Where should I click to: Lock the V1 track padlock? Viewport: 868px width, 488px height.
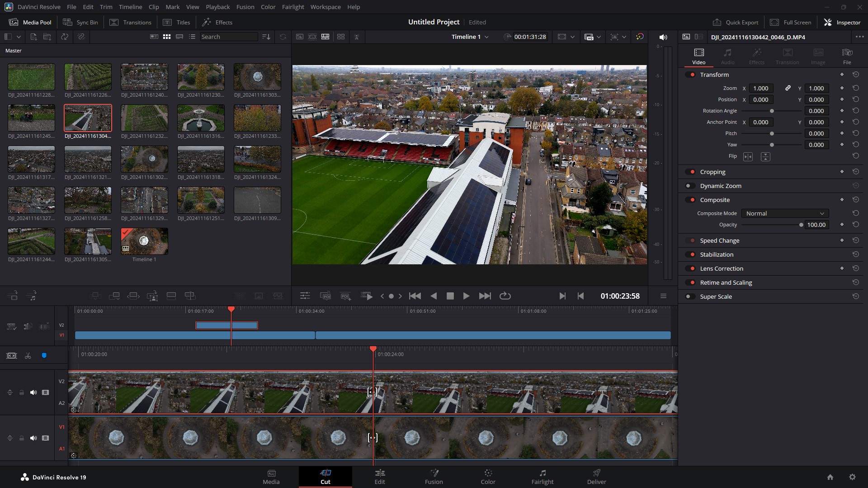click(x=21, y=438)
